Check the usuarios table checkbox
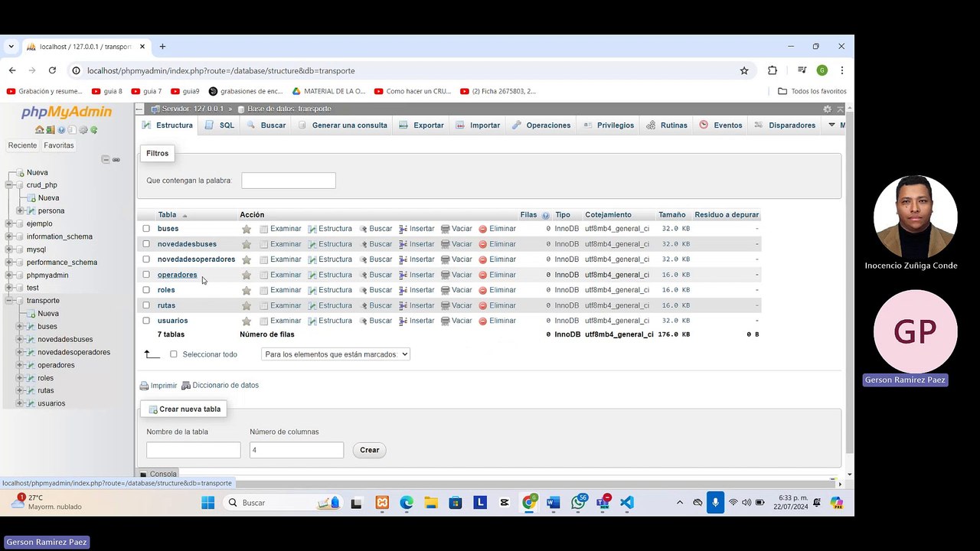This screenshot has width=980, height=551. (x=146, y=321)
